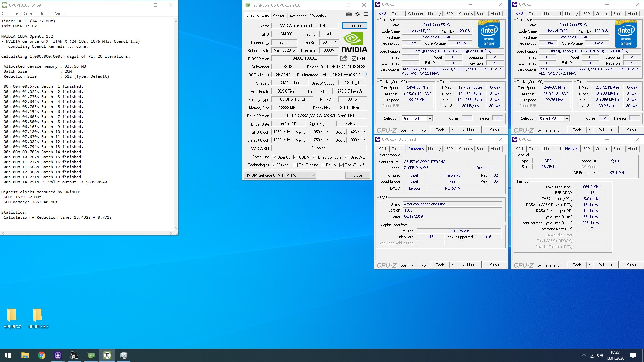Click the Bus Interface question mark icon

(x=366, y=75)
